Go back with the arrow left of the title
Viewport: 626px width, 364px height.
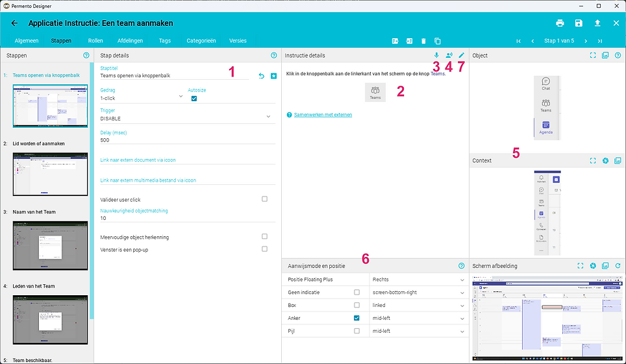14,23
